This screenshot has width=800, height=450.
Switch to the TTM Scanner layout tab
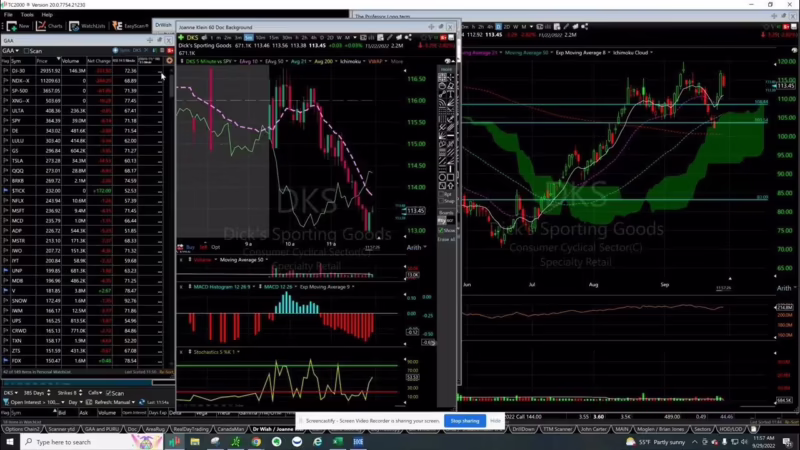point(557,429)
